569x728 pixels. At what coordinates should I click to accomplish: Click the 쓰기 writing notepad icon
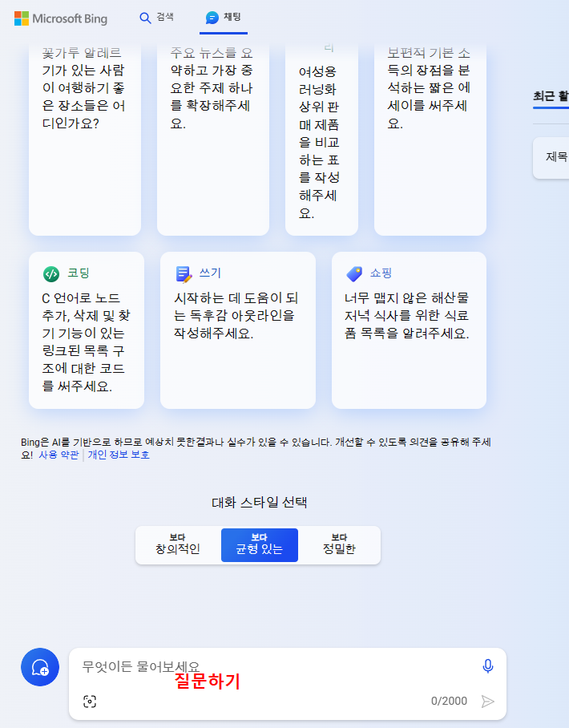[x=184, y=274]
